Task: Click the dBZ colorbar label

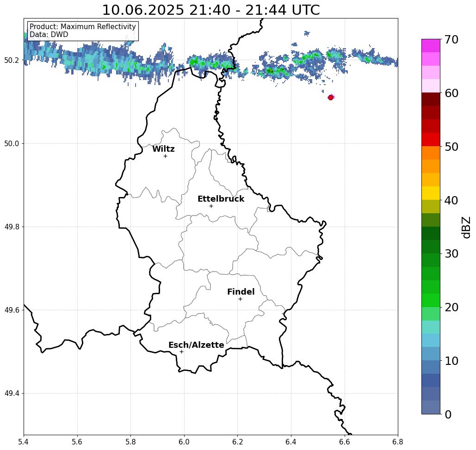Action: 466,228
